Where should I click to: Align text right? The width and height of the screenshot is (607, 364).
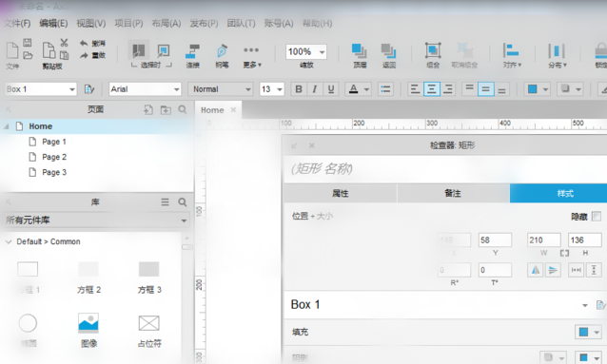click(448, 89)
